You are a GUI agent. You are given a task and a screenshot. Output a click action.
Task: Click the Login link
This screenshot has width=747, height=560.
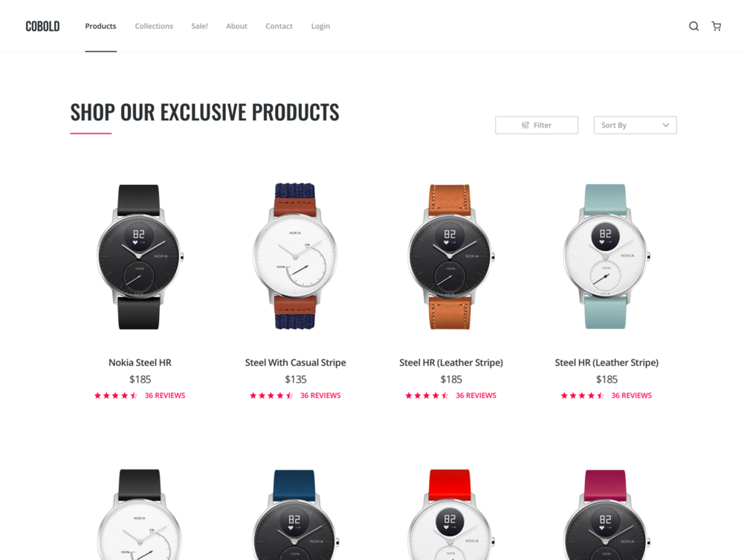pos(320,26)
